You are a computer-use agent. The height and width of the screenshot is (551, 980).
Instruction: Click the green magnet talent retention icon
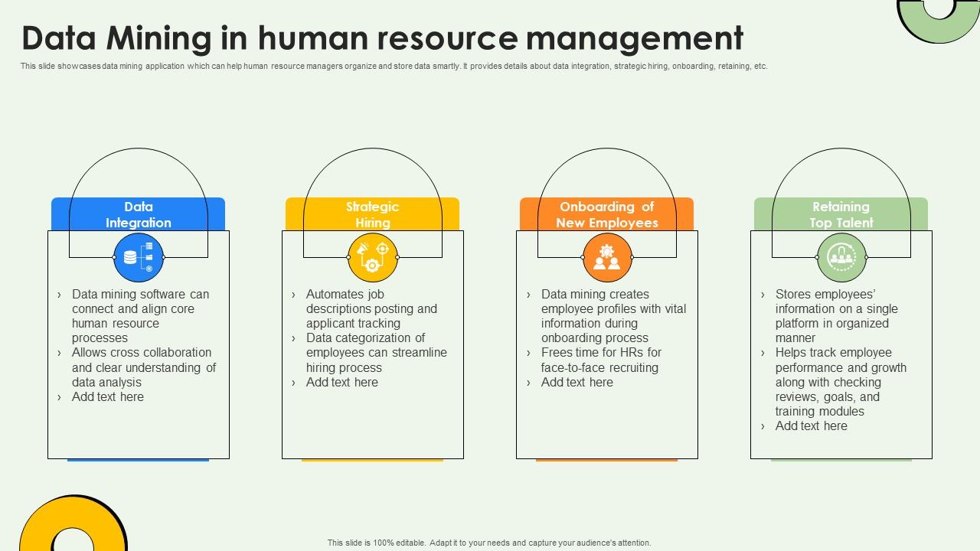click(x=841, y=258)
